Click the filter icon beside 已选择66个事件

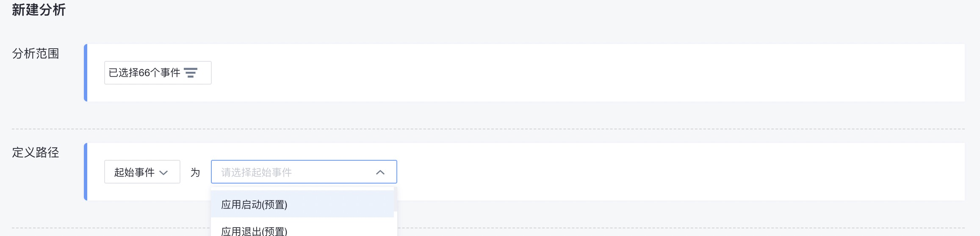pyautogui.click(x=191, y=73)
